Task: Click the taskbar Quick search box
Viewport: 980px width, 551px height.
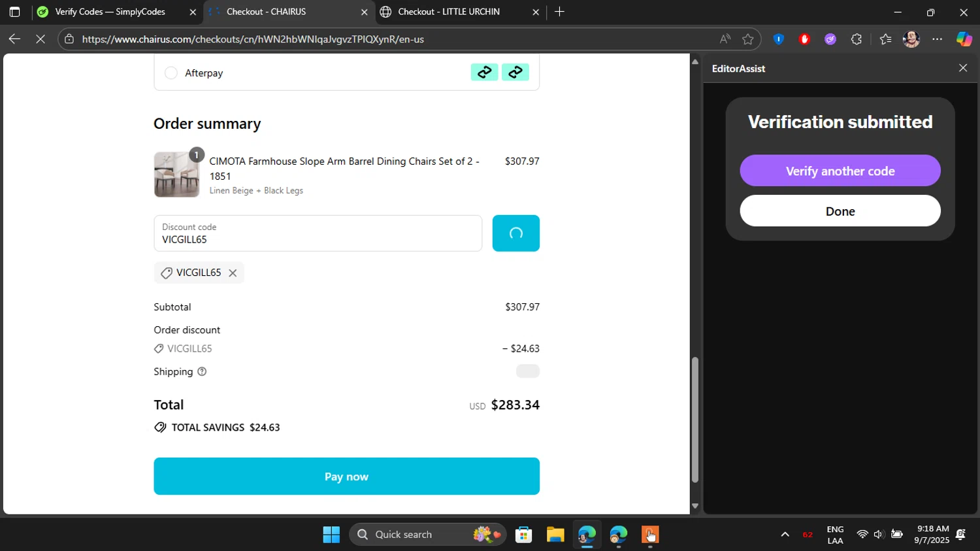Action: 428,535
